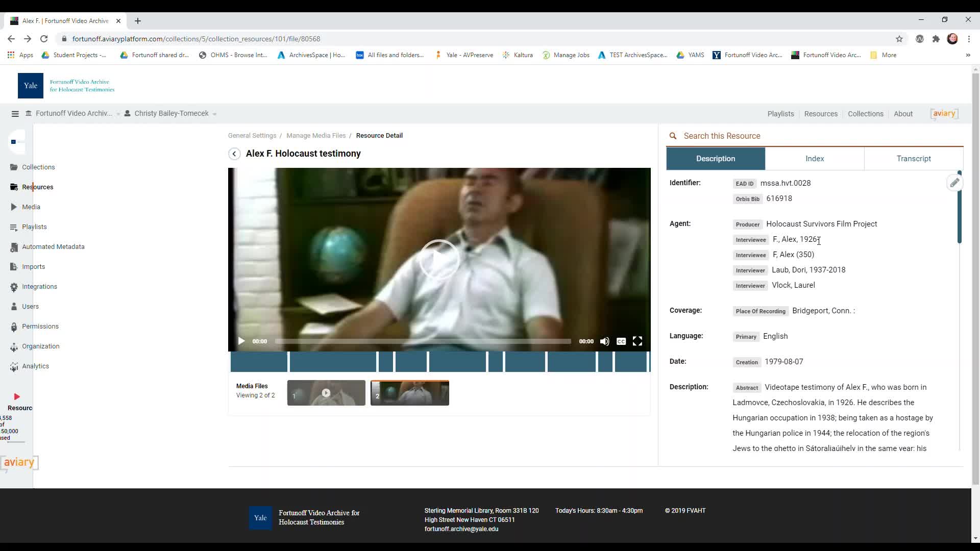This screenshot has width=980, height=551.
Task: Click the Organization icon in sidebar
Action: (14, 346)
